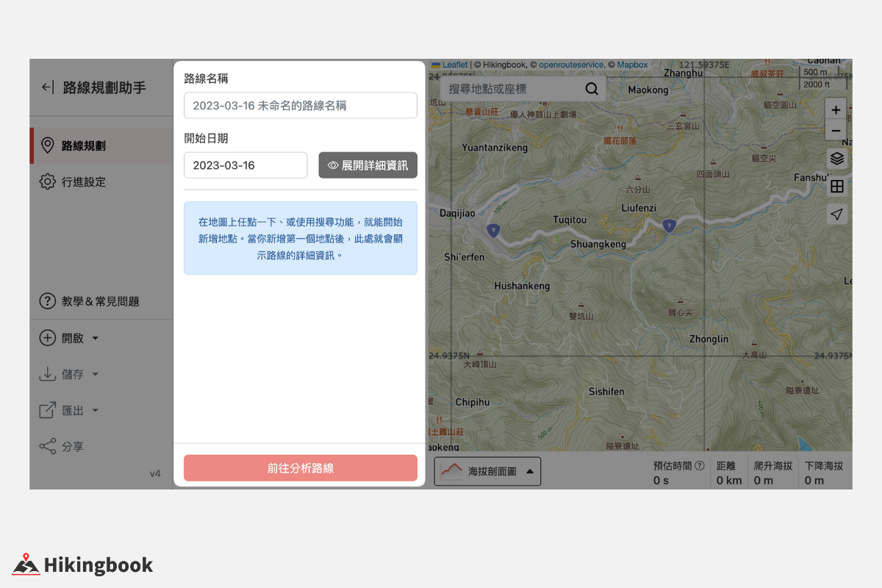Click the 開始日期 date field
The width and height of the screenshot is (882, 588).
pos(245,165)
